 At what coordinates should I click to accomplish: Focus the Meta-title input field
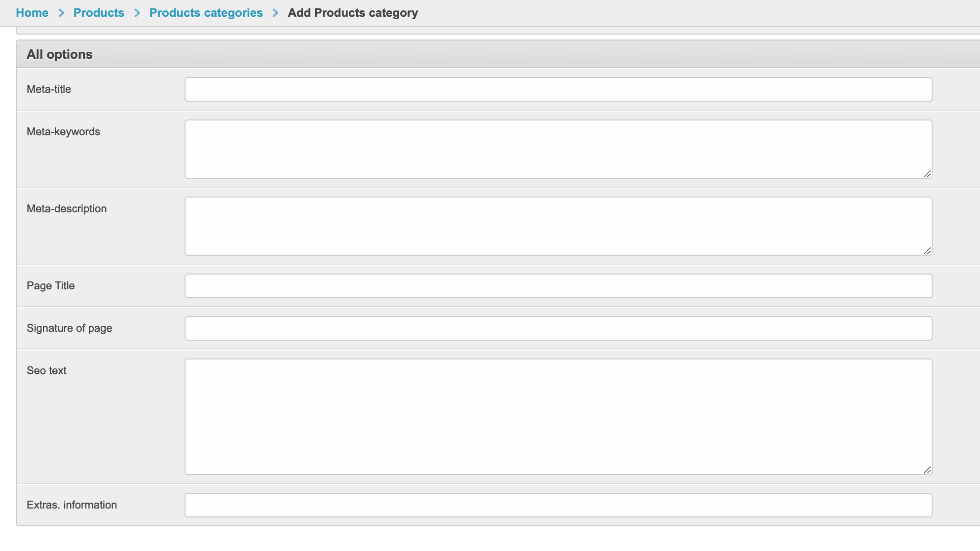(558, 89)
